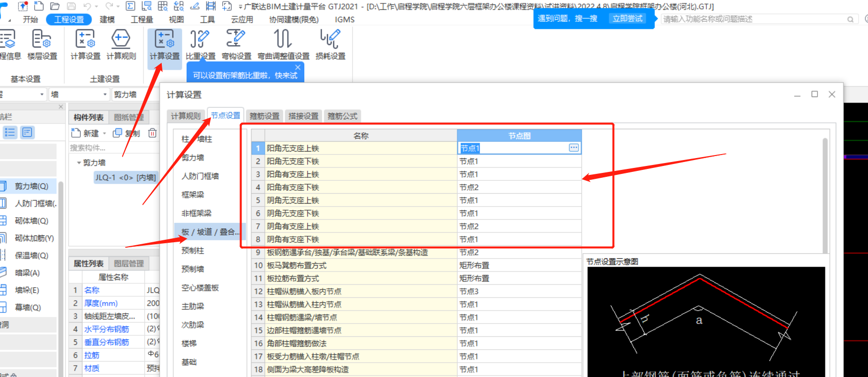The height and width of the screenshot is (377, 868).
Task: Open undo history dropdown arrow
Action: (96, 6)
